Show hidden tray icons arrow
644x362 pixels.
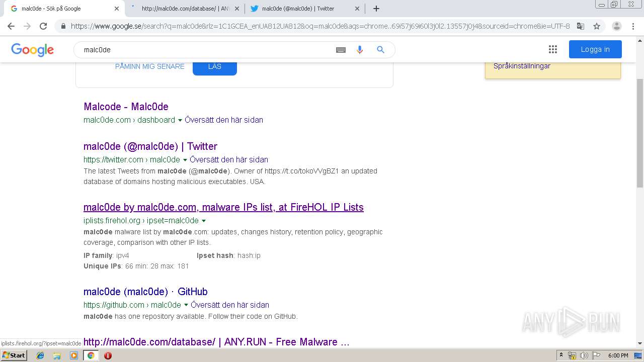561,355
